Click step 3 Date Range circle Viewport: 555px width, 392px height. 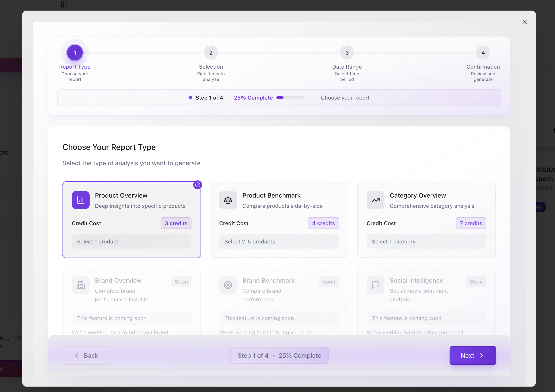pos(347,53)
